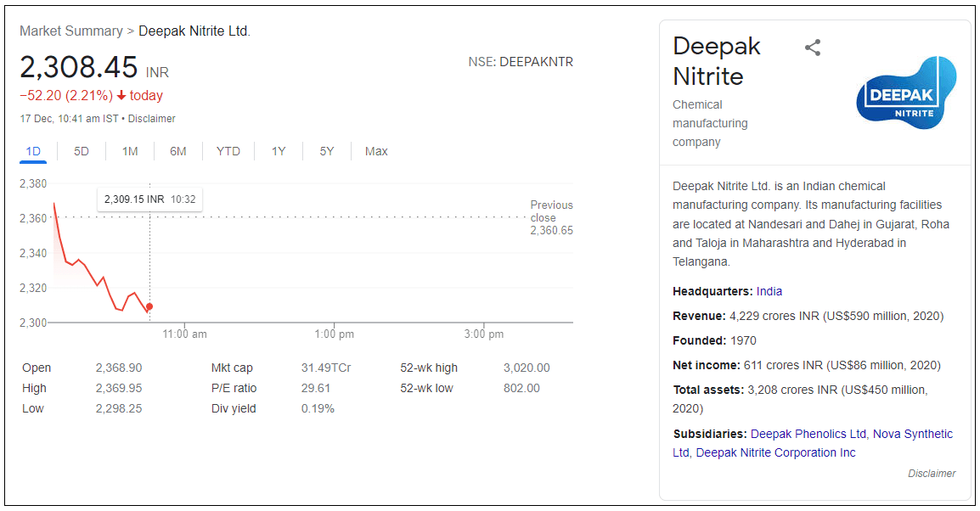Screen dimensions: 980x511
Task: Click the red marker dot on price chart
Action: [x=149, y=306]
